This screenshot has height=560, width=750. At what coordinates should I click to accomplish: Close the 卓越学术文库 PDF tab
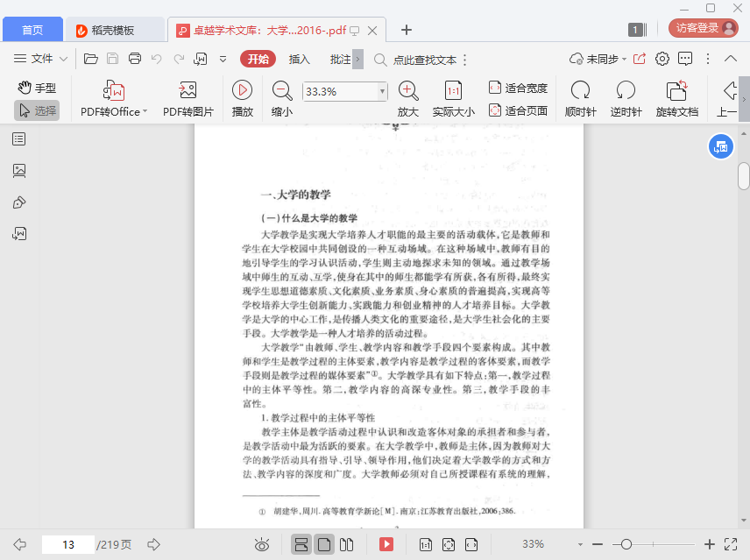click(372, 31)
